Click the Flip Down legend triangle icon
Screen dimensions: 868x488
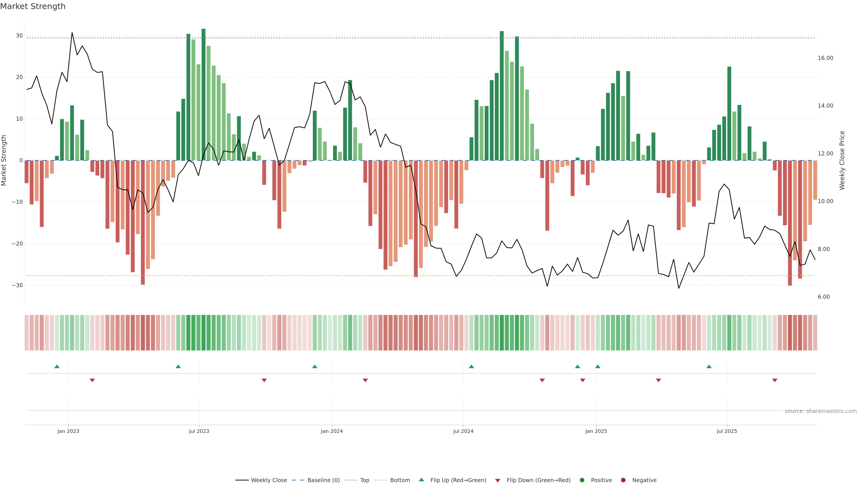[x=498, y=481]
